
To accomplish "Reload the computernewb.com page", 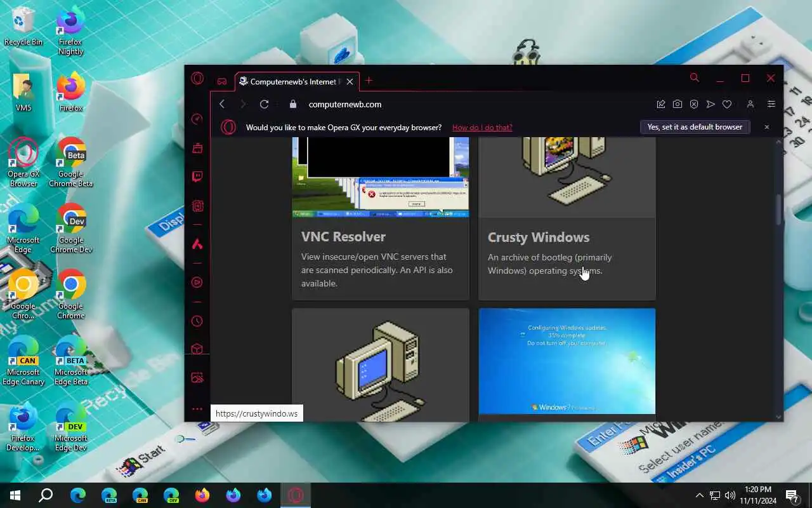I will tap(264, 104).
